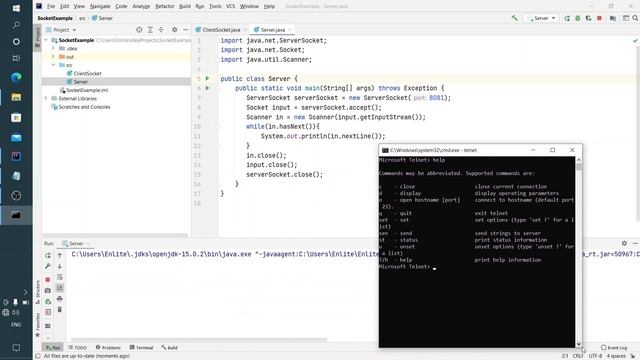Image resolution: width=640 pixels, height=360 pixels.
Task: Open the Tools menu
Action: coord(215,6)
